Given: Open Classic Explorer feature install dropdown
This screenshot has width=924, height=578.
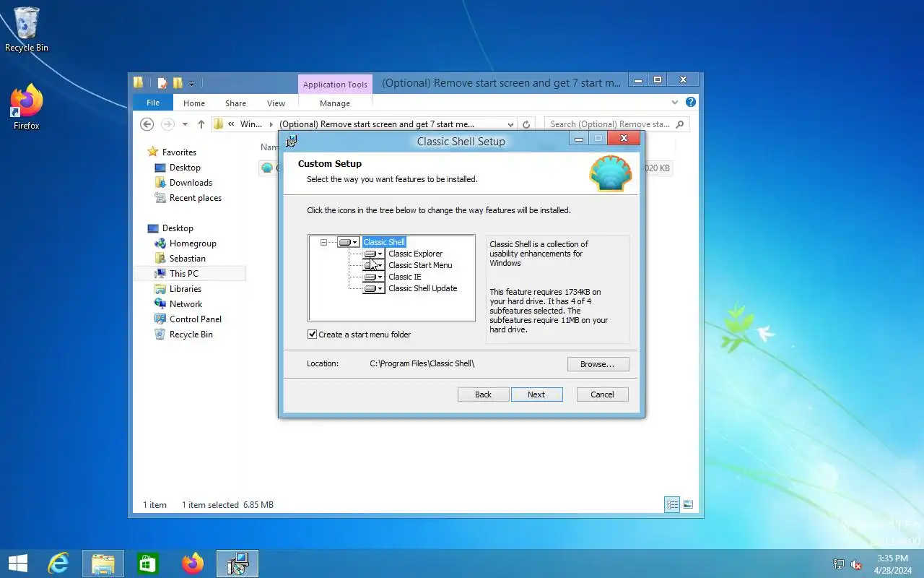Looking at the screenshot, I should point(374,254).
